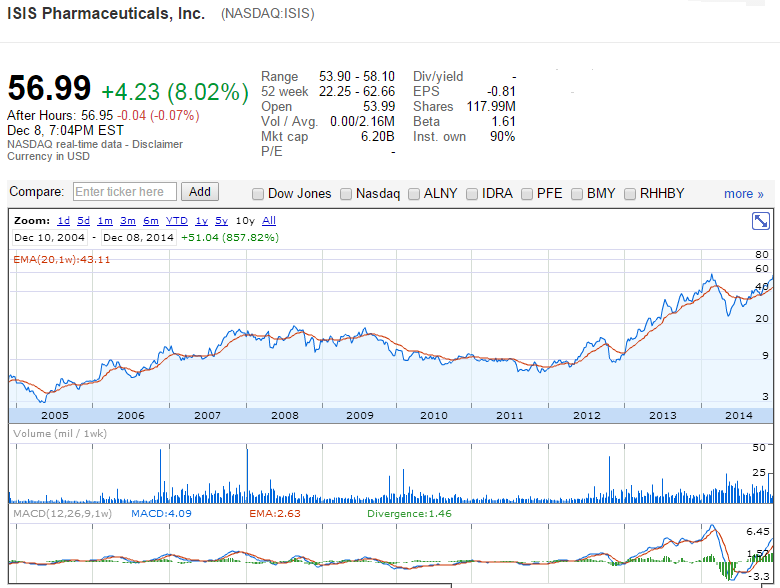The width and height of the screenshot is (780, 588).
Task: Toggle the IDRA comparison checkbox
Action: coord(472,194)
